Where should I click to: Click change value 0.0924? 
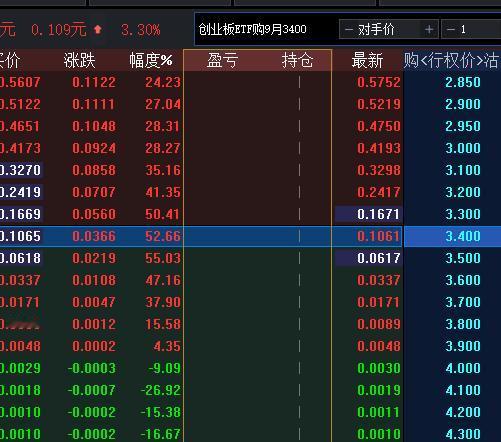coord(94,148)
